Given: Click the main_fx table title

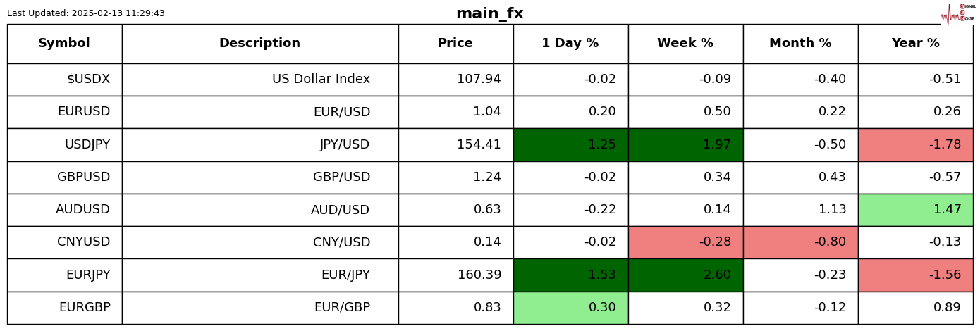Looking at the screenshot, I should 489,13.
